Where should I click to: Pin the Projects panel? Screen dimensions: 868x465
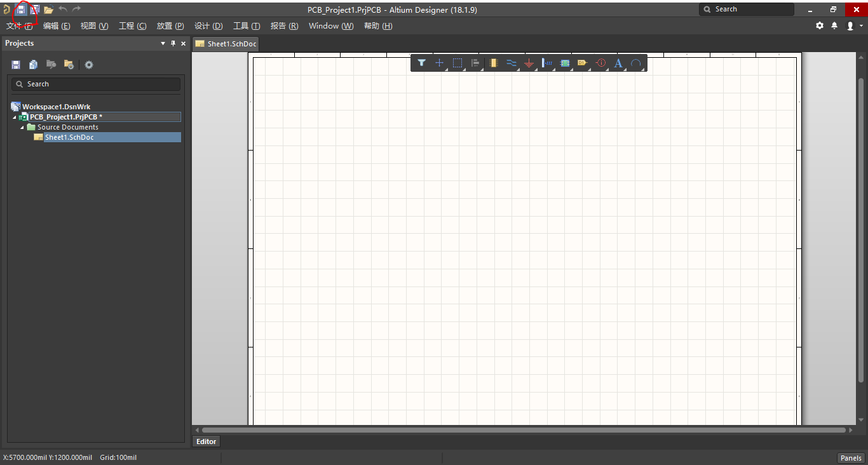[x=172, y=43]
